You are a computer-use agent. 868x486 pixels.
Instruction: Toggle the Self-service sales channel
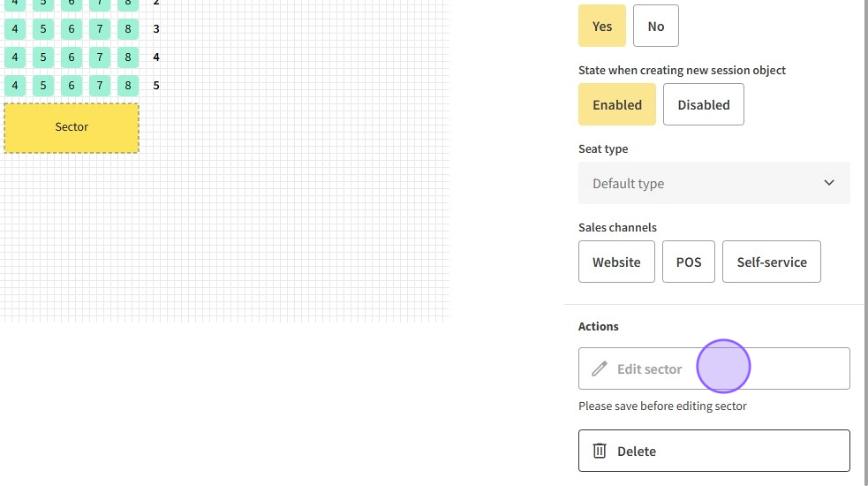click(772, 262)
